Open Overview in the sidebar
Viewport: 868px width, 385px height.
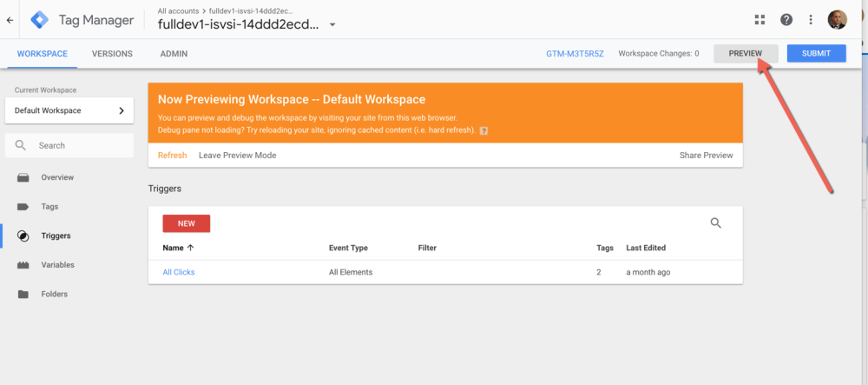coord(57,177)
